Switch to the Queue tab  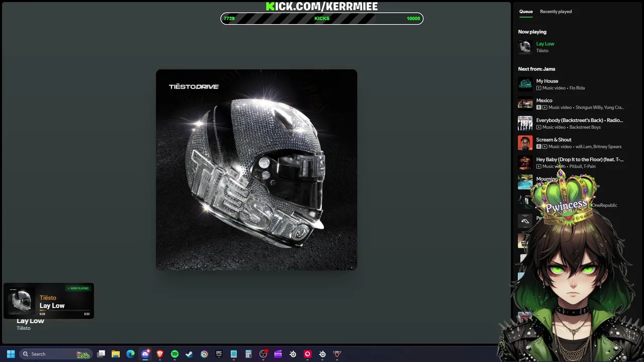[526, 12]
